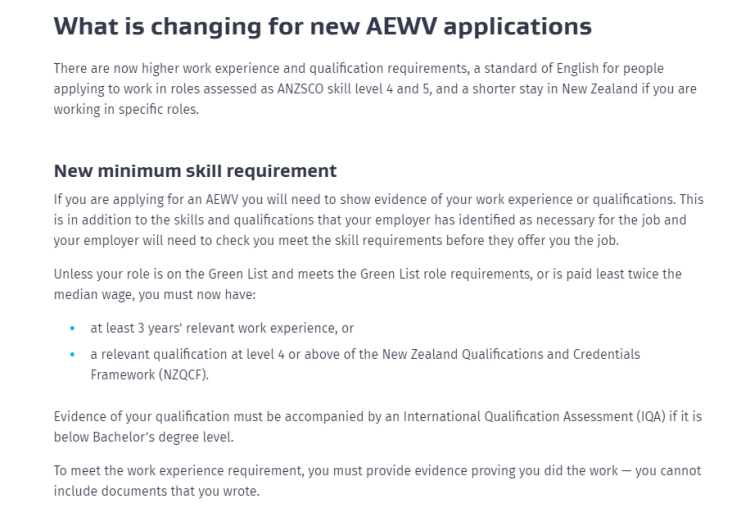Viewport: 750px width, 508px height.
Task: Click the paragraph starting 'If you are applying'
Action: coord(378,220)
